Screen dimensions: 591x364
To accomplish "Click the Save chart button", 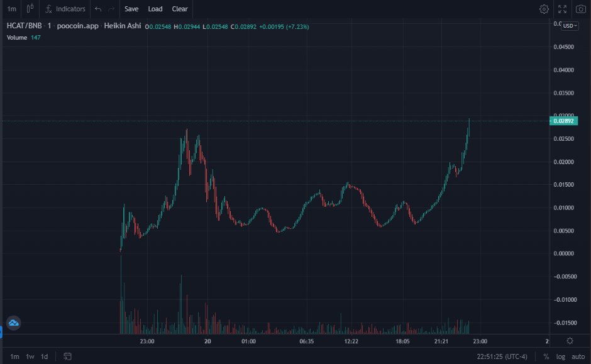I will (131, 9).
